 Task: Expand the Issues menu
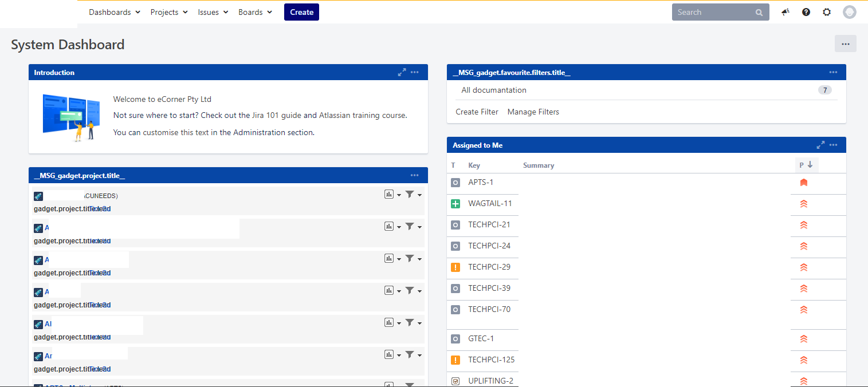213,12
